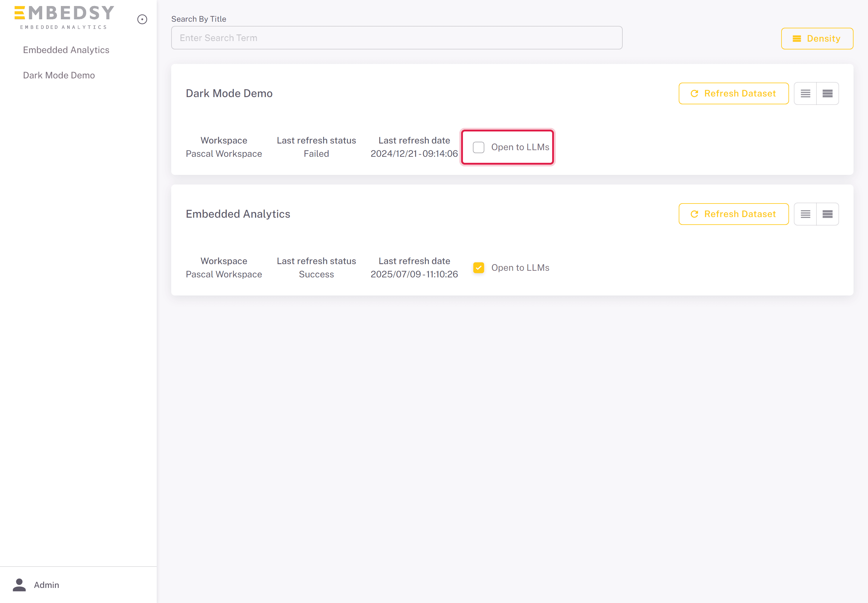The height and width of the screenshot is (603, 868).
Task: Select dense list view for Embedded Analytics
Action: click(x=828, y=214)
